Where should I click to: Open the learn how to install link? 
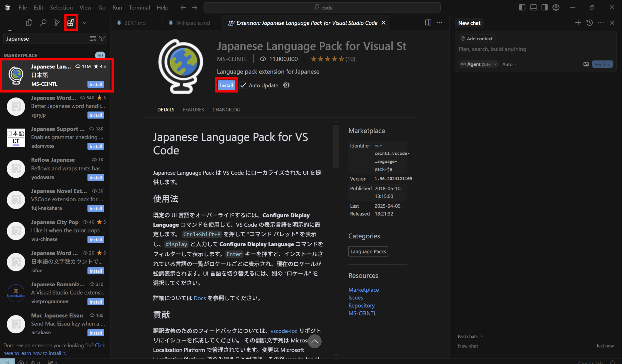point(54,349)
